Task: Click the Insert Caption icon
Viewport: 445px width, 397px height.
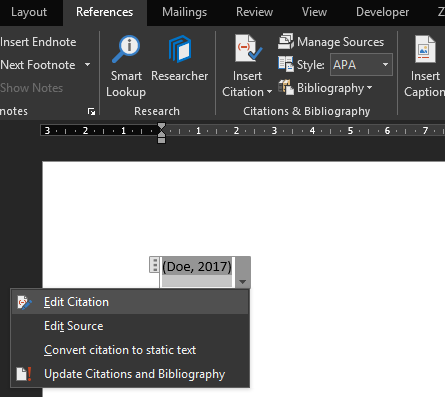Action: 425,49
